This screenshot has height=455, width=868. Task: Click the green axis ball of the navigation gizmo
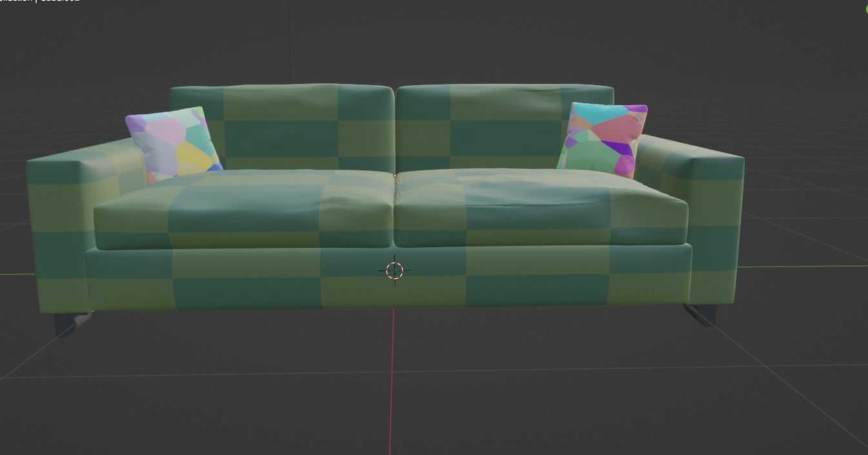pyautogui.click(x=866, y=10)
